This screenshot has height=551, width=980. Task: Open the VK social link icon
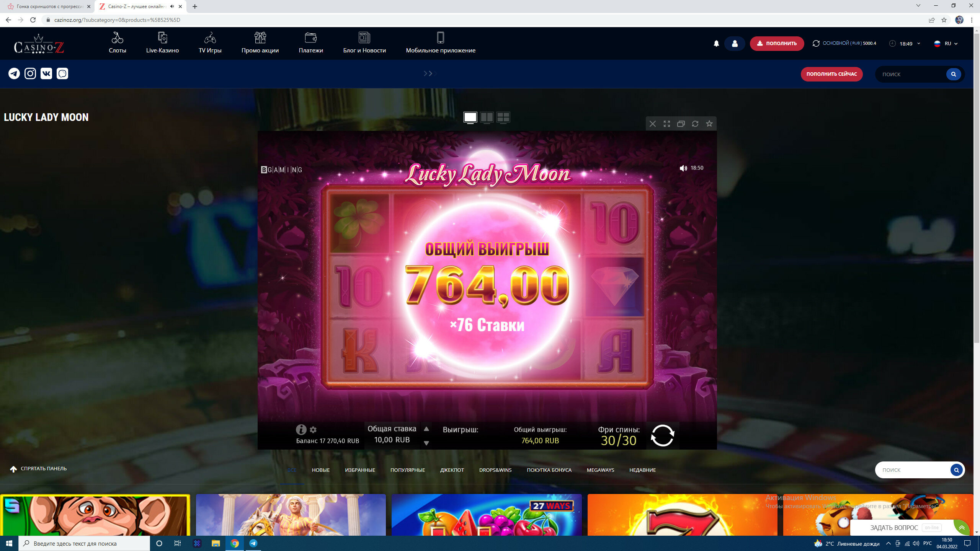click(x=46, y=73)
